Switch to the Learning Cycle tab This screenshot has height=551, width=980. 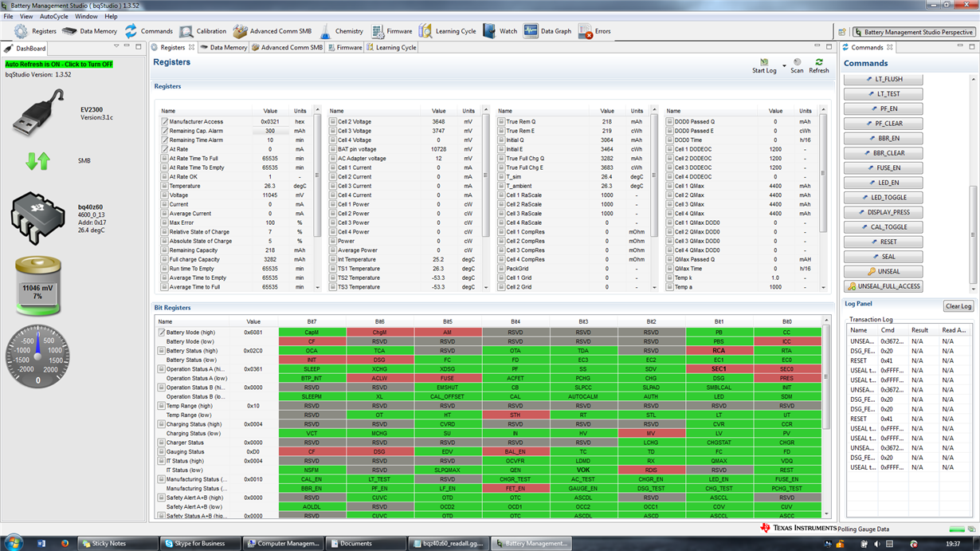[x=391, y=48]
